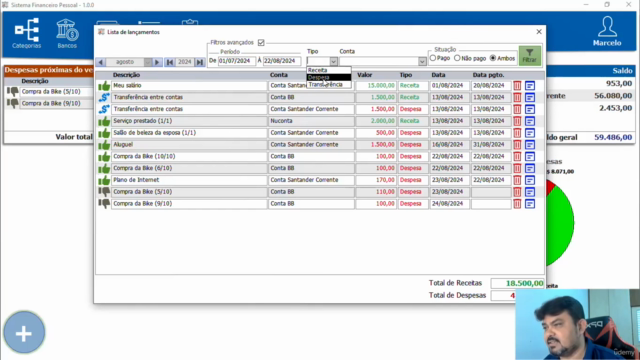Open details of Compra da Bike (6/10)

[x=530, y=168]
